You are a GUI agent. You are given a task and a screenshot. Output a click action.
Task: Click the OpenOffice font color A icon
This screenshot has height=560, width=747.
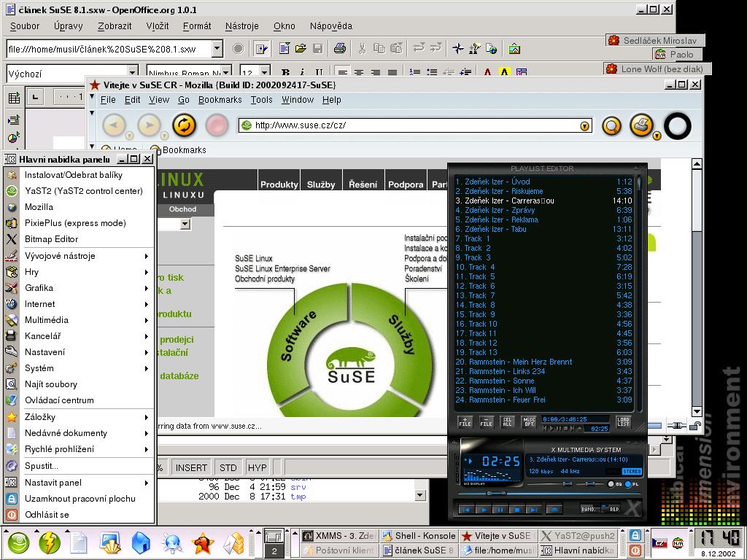pyautogui.click(x=487, y=72)
